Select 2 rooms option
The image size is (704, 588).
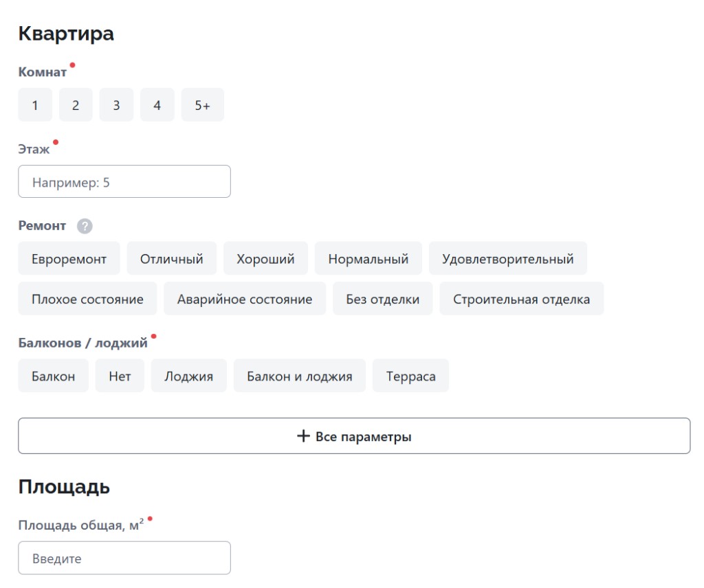76,105
